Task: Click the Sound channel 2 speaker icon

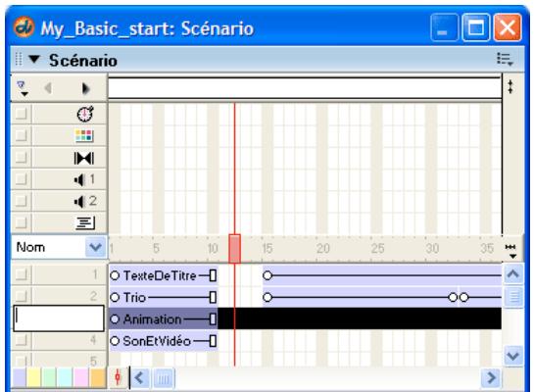Action: 79,202
